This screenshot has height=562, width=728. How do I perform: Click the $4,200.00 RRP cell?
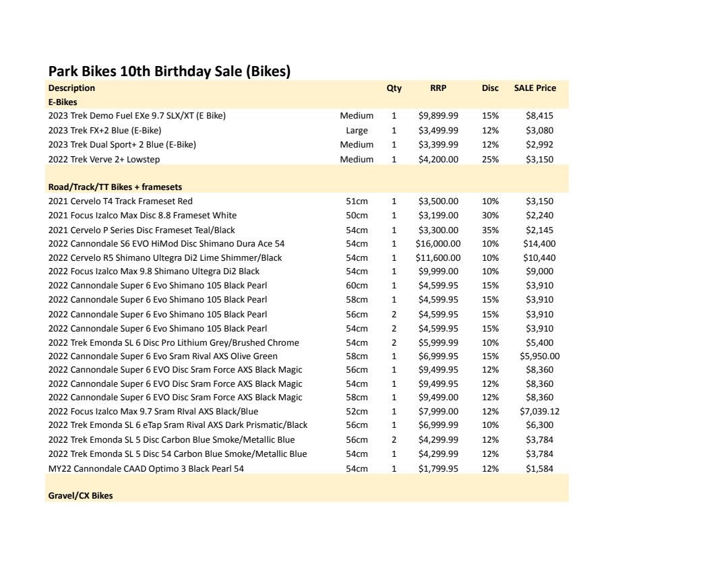(x=438, y=159)
